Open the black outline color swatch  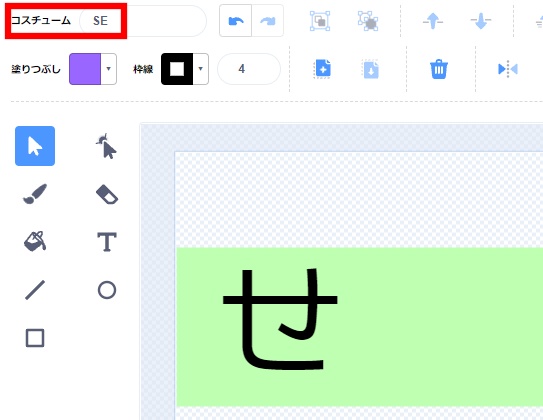(x=177, y=69)
